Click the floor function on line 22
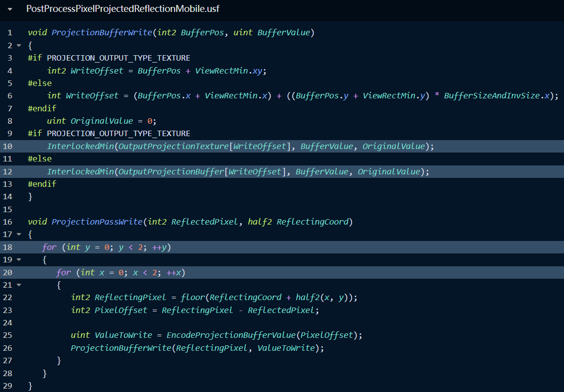The height and width of the screenshot is (392, 564). [x=193, y=298]
